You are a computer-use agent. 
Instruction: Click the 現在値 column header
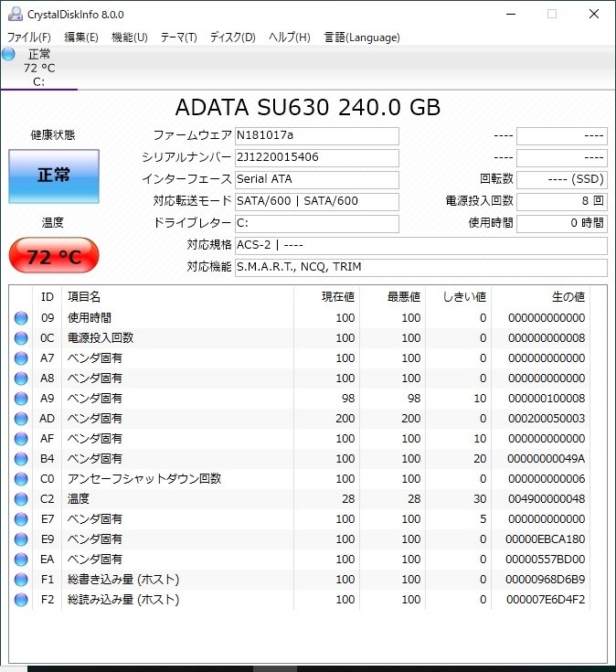click(x=327, y=297)
